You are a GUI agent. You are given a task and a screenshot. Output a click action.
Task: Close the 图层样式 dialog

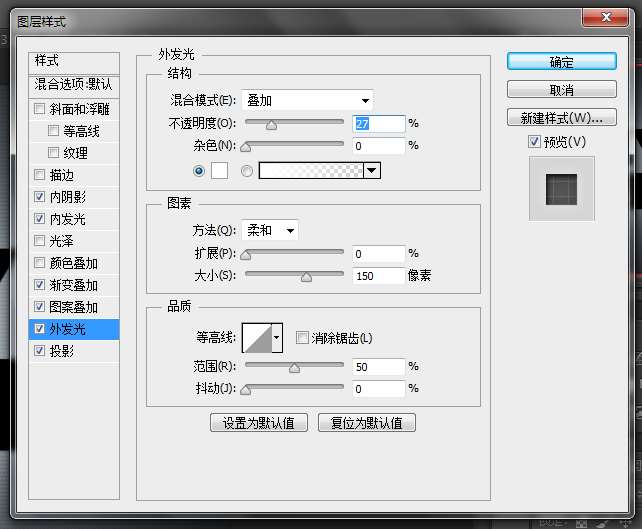(606, 17)
